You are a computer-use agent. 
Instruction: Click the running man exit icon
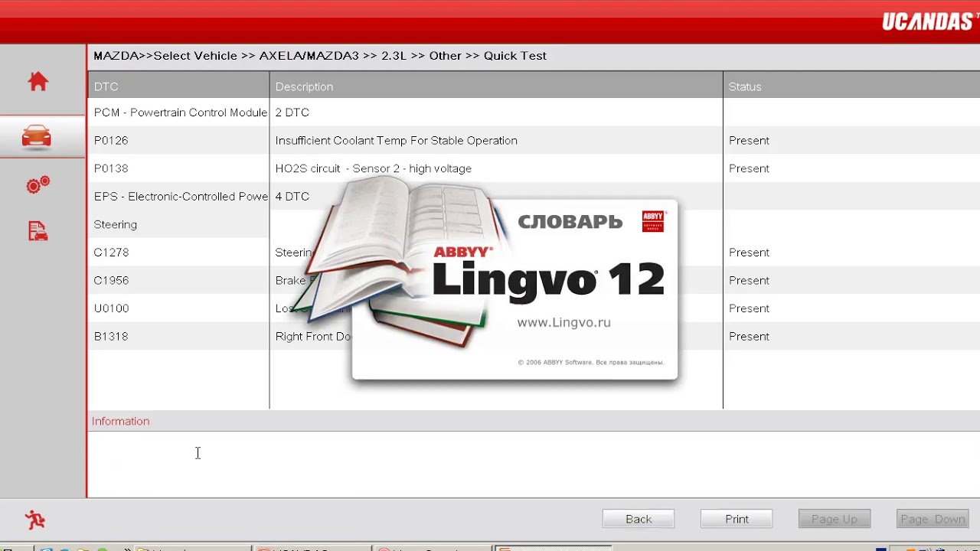pyautogui.click(x=35, y=520)
